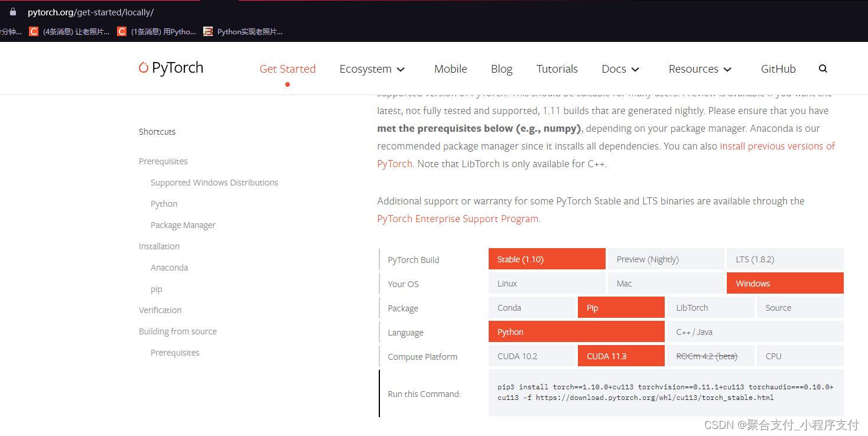This screenshot has width=868, height=436.
Task: Select CUDA 11.3 compute platform
Action: click(621, 356)
